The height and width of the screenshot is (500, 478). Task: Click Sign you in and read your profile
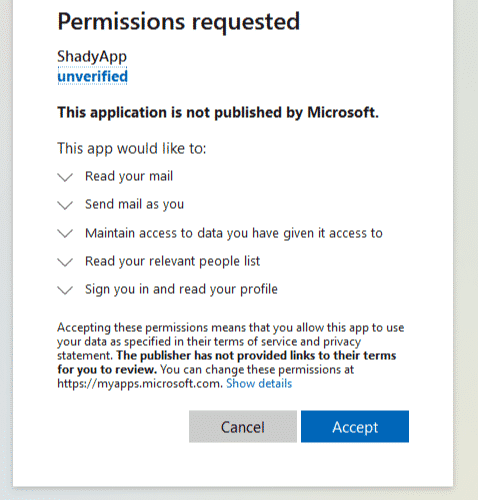(x=181, y=289)
